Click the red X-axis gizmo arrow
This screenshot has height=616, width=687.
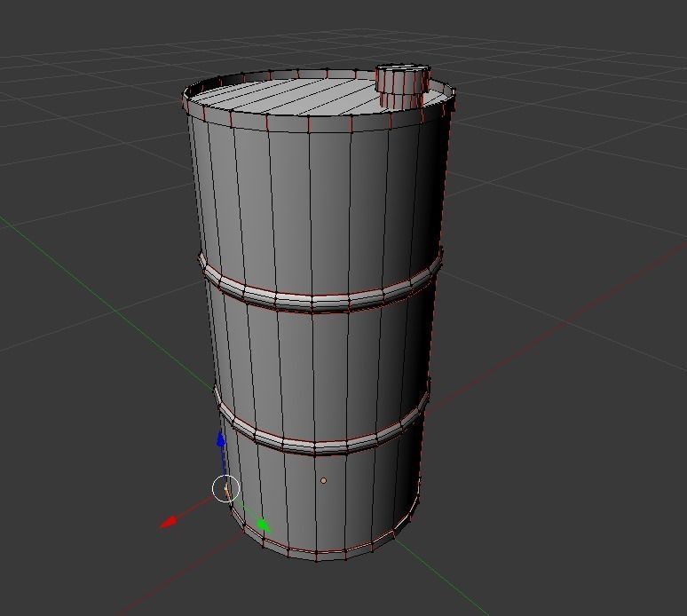(169, 522)
